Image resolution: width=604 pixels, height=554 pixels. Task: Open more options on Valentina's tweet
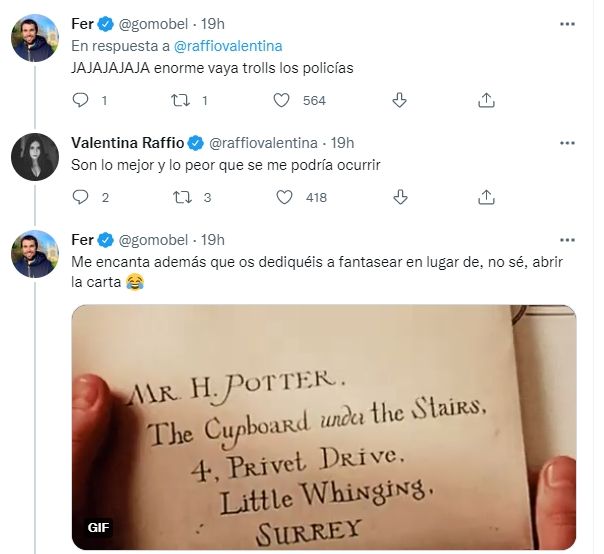[567, 143]
